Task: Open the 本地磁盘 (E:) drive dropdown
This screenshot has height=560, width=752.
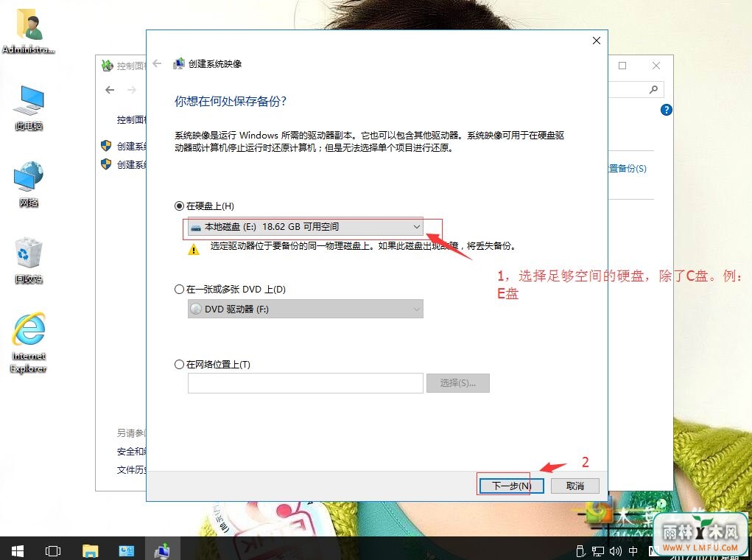Action: [305, 226]
